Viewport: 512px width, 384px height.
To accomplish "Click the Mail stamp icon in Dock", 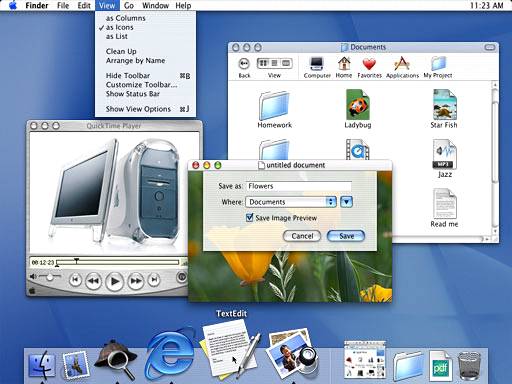I will (75, 364).
